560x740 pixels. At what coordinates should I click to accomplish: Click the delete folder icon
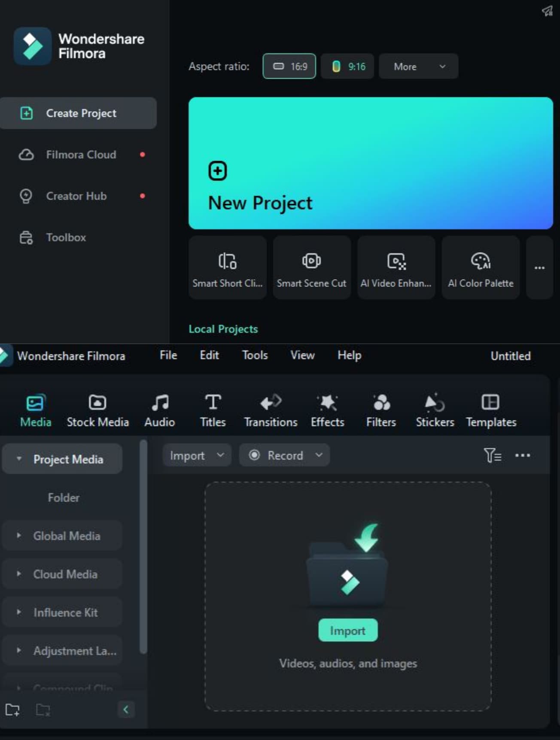coord(43,710)
